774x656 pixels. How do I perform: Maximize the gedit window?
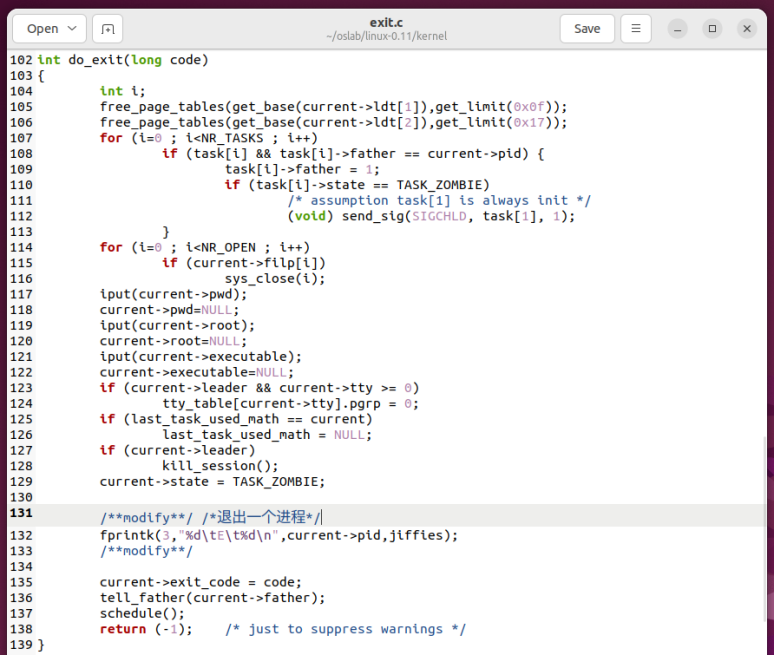[712, 29]
